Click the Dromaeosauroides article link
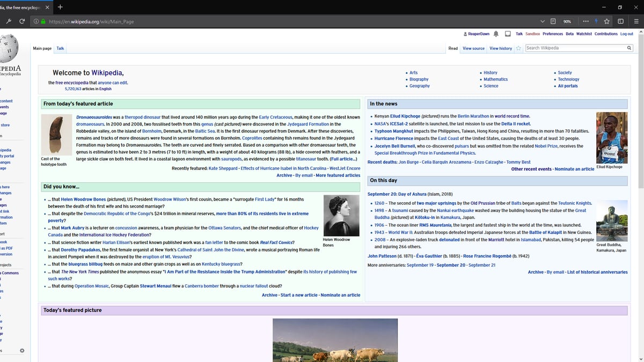 (x=94, y=117)
